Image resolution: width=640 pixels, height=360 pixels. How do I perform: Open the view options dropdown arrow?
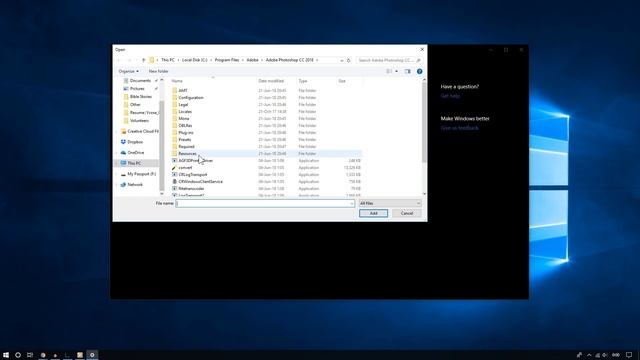[396, 71]
